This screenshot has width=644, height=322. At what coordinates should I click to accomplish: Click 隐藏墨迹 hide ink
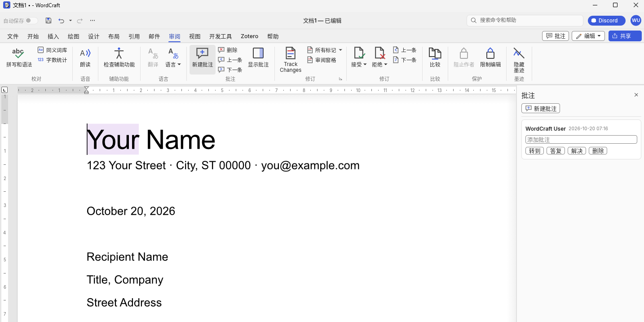click(x=519, y=60)
